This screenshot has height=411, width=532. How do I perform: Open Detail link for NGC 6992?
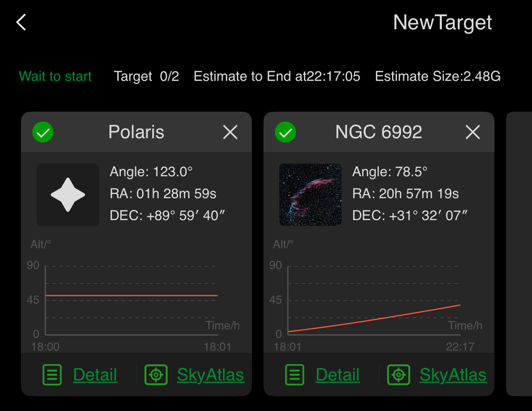coord(337,375)
